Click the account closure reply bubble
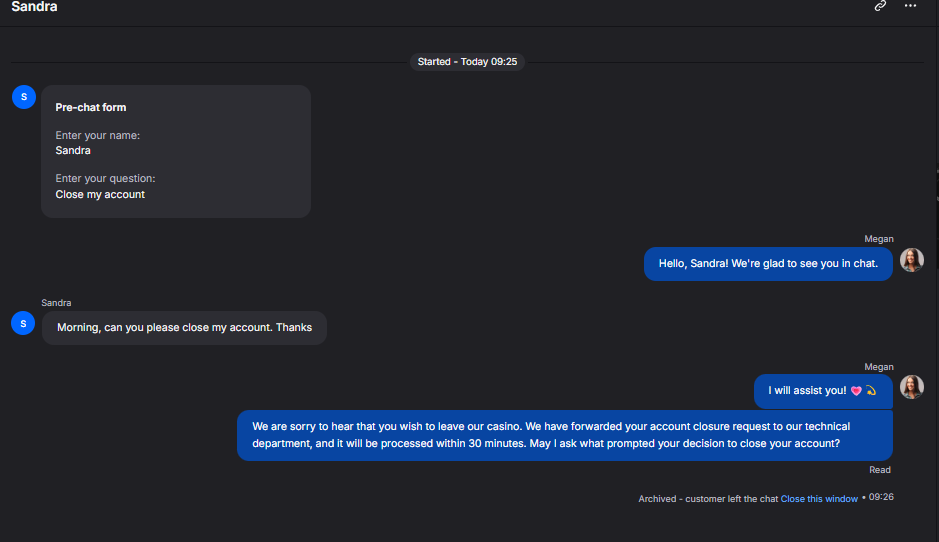The width and height of the screenshot is (939, 542). (x=565, y=435)
